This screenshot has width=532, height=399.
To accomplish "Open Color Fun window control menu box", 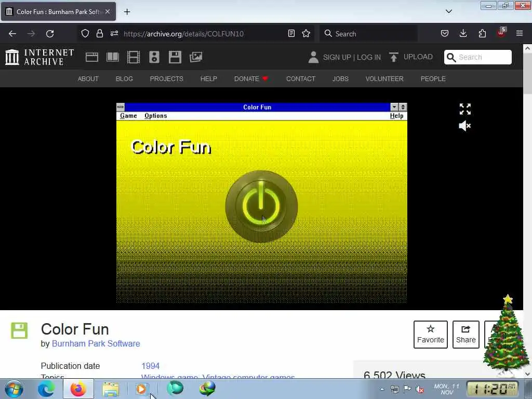I will point(121,107).
